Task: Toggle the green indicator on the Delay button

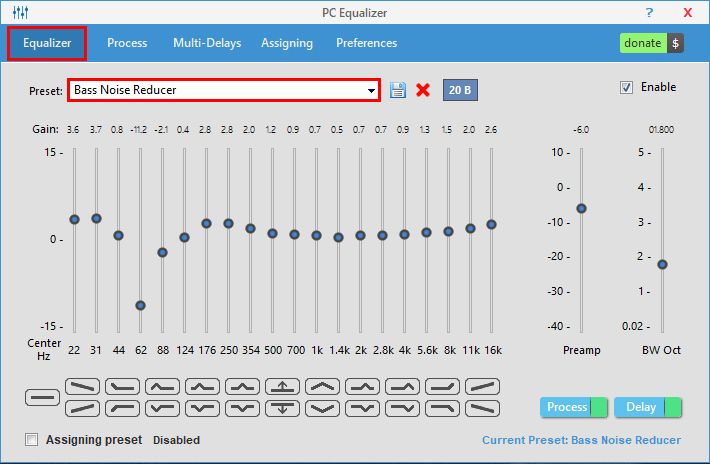Action: point(673,407)
